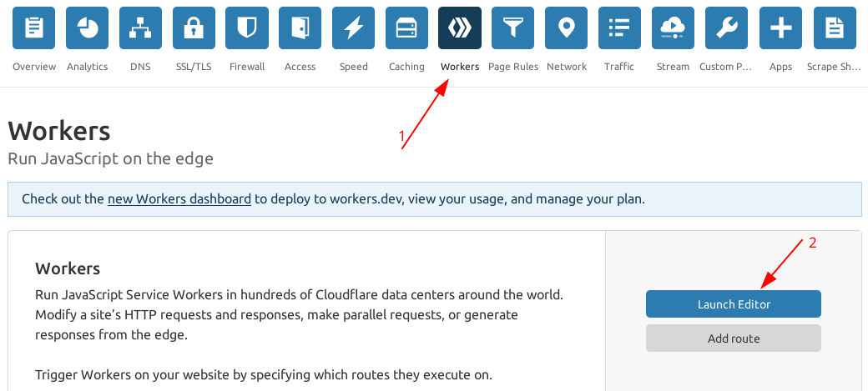Screen dimensions: 868x391
Task: Open the Firewall shield icon
Action: click(x=247, y=28)
